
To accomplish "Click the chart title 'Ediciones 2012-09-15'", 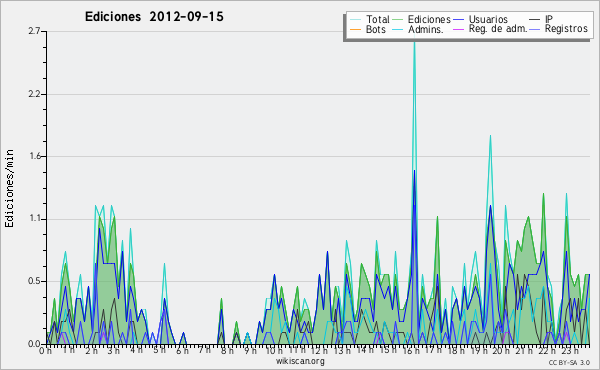I will coord(154,17).
